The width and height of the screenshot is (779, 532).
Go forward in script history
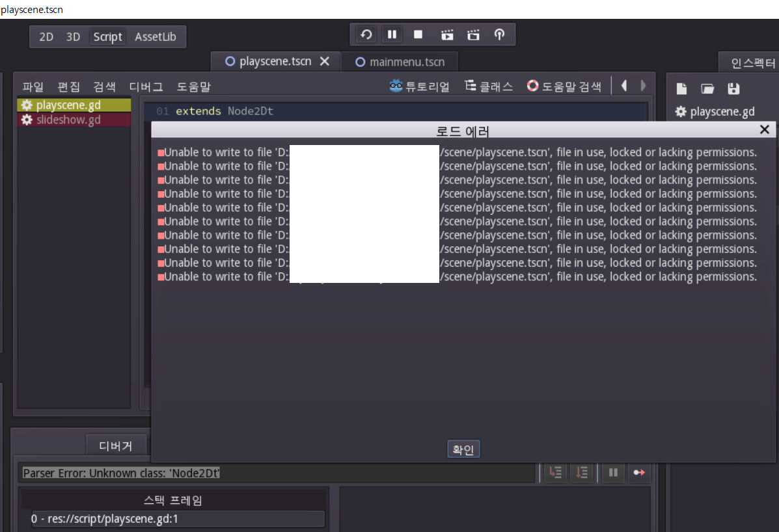click(644, 86)
